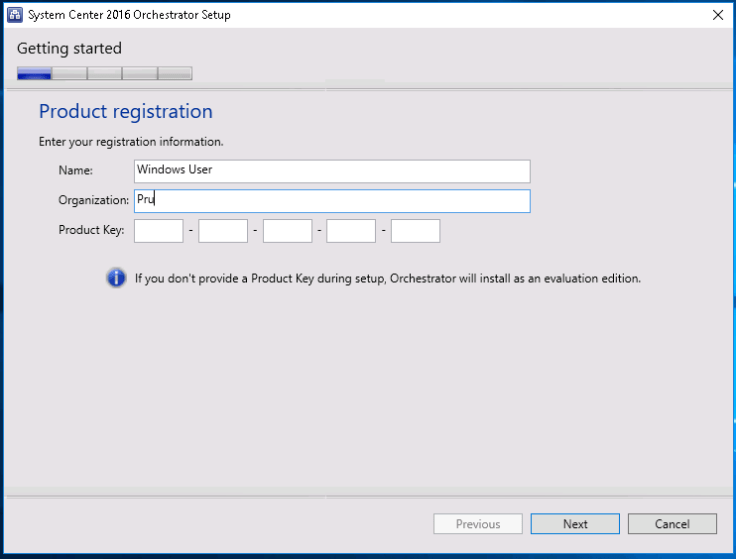The image size is (736, 559).
Task: Click the third progress step segment
Action: pyautogui.click(x=104, y=73)
